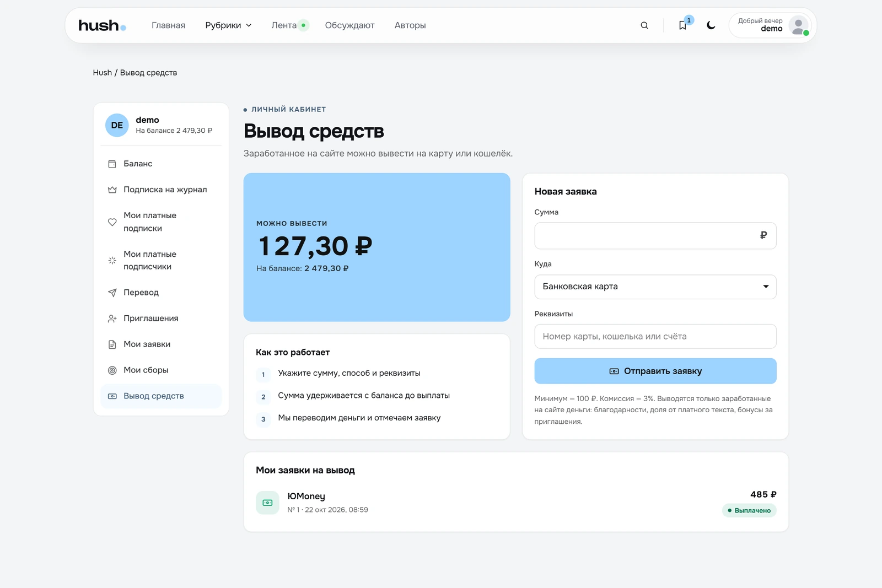Click the user avatar in header
Image resolution: width=882 pixels, height=588 pixels.
click(798, 25)
